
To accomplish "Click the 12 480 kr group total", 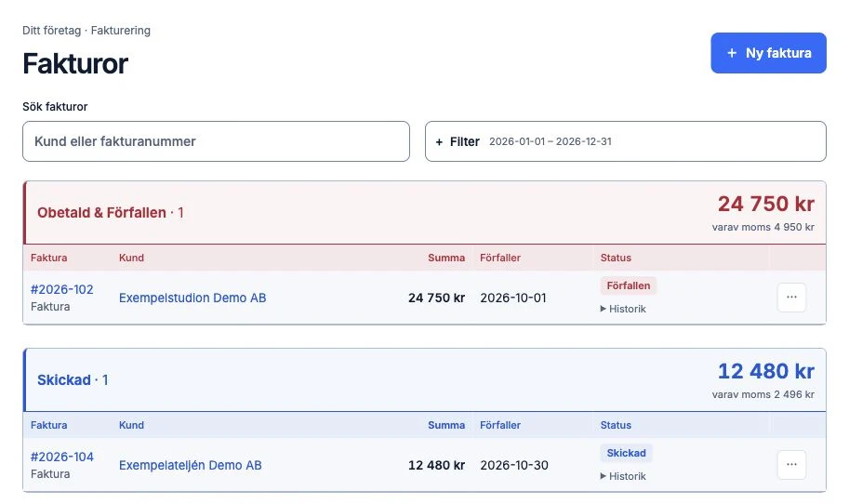I will (x=765, y=371).
